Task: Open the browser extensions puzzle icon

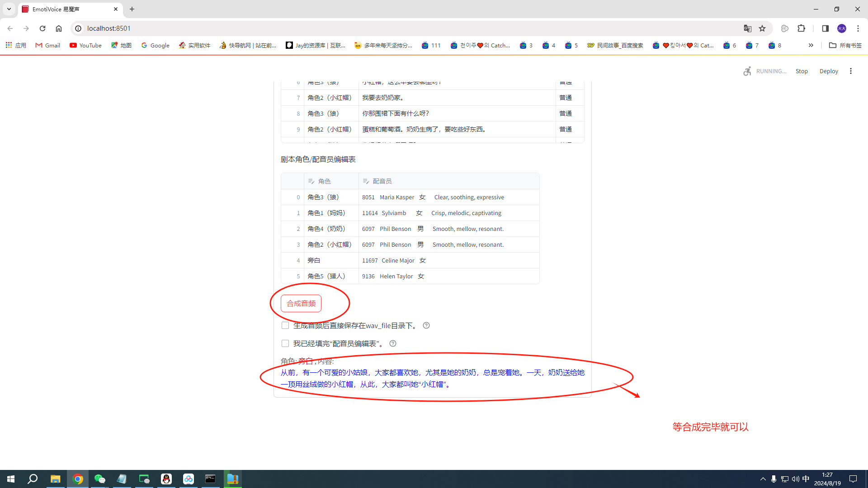Action: click(801, 28)
